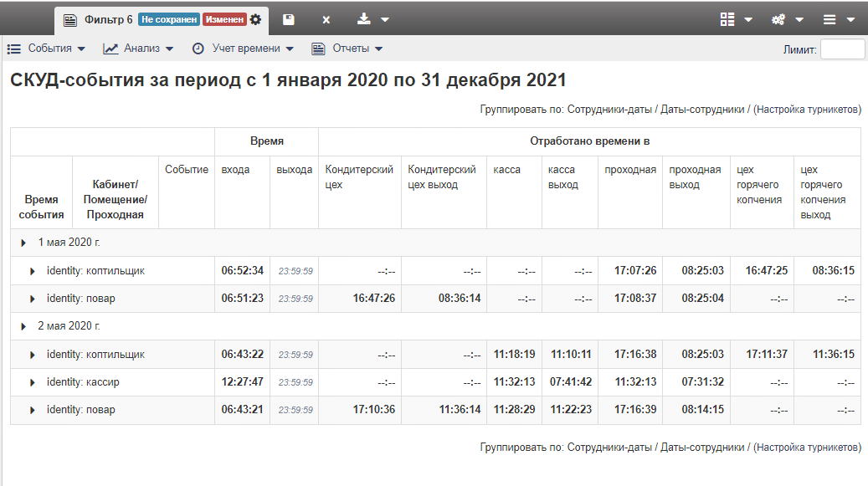Open the Отчеты dropdown menu

[x=347, y=49]
